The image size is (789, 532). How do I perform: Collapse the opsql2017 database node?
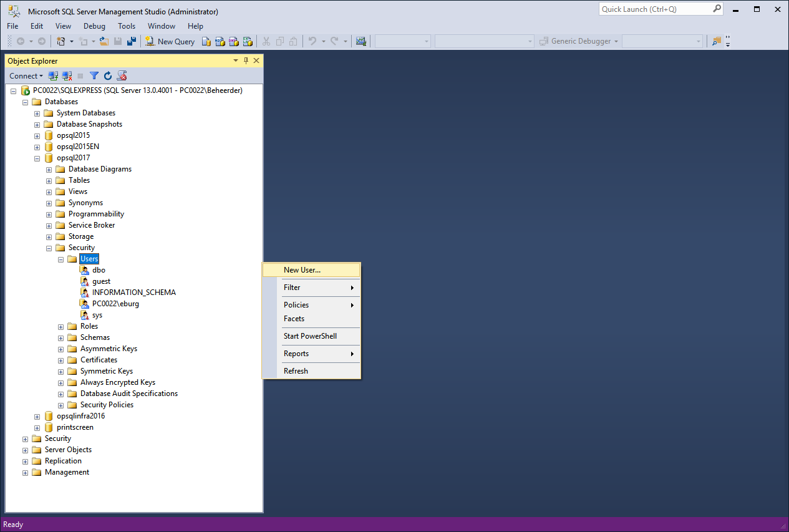click(37, 158)
